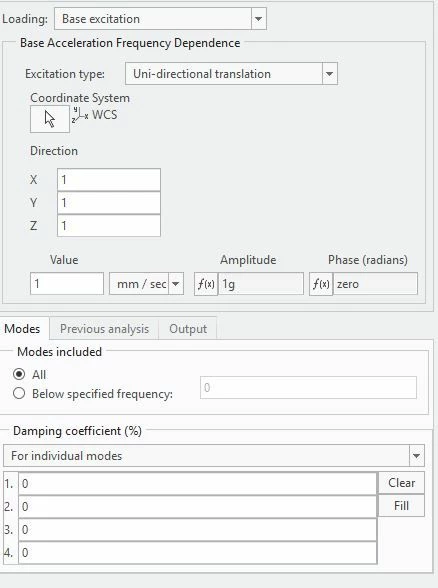Switch to the Previous analysis tab
Image resolution: width=438 pixels, height=588 pixels.
click(104, 329)
